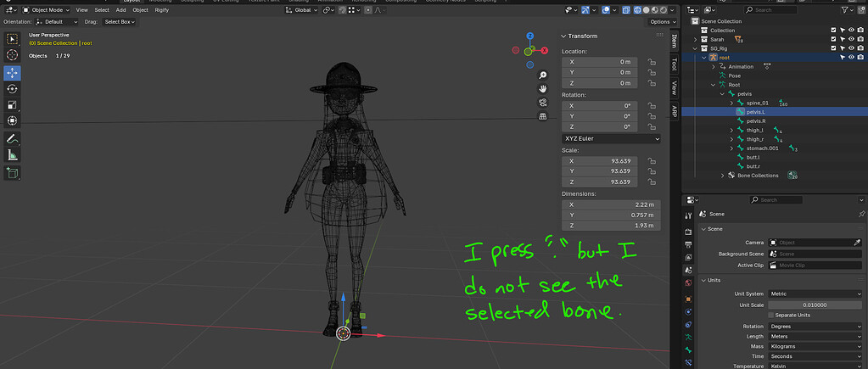Uncheck Collection exclude checkbox
Screen dimensions: 868x369
click(833, 31)
